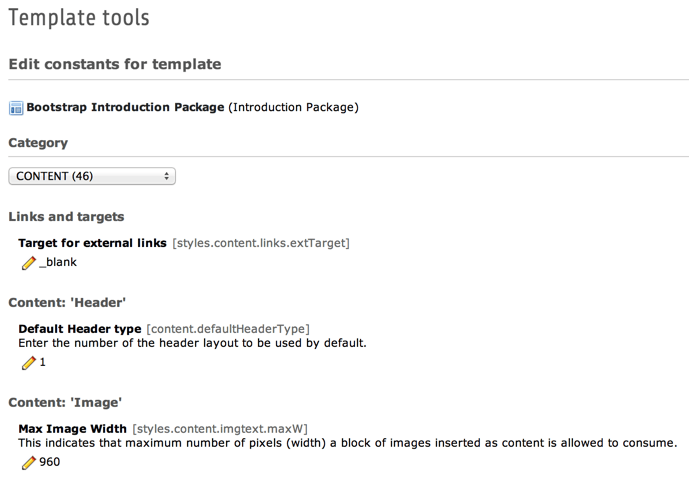Select the Target for external links label
This screenshot has height=479, width=689.
point(93,243)
